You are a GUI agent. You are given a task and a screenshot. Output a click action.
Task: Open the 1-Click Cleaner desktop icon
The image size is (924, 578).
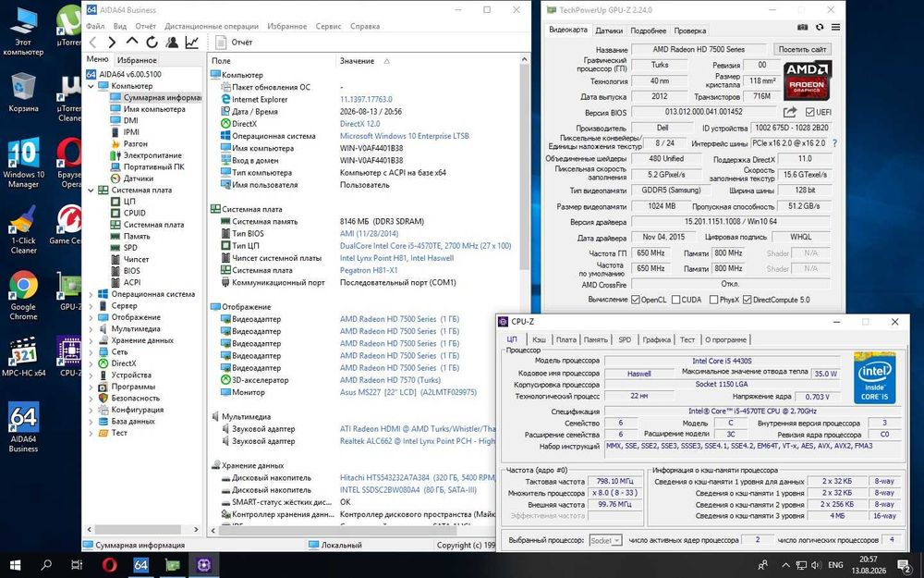point(24,229)
